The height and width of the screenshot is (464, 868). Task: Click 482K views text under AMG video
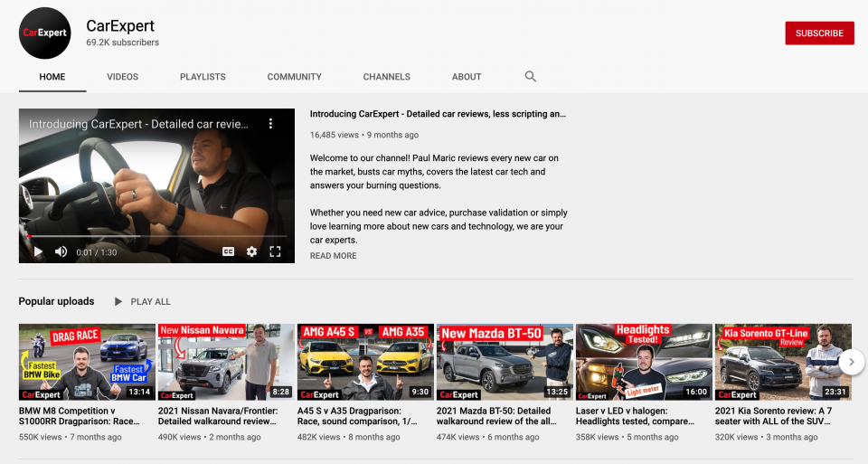point(319,437)
